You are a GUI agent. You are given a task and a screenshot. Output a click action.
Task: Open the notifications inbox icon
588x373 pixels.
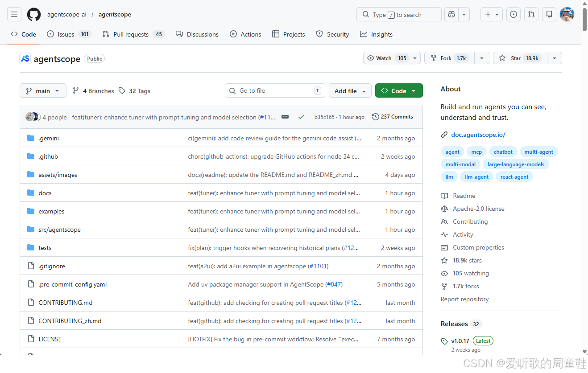[x=549, y=14]
